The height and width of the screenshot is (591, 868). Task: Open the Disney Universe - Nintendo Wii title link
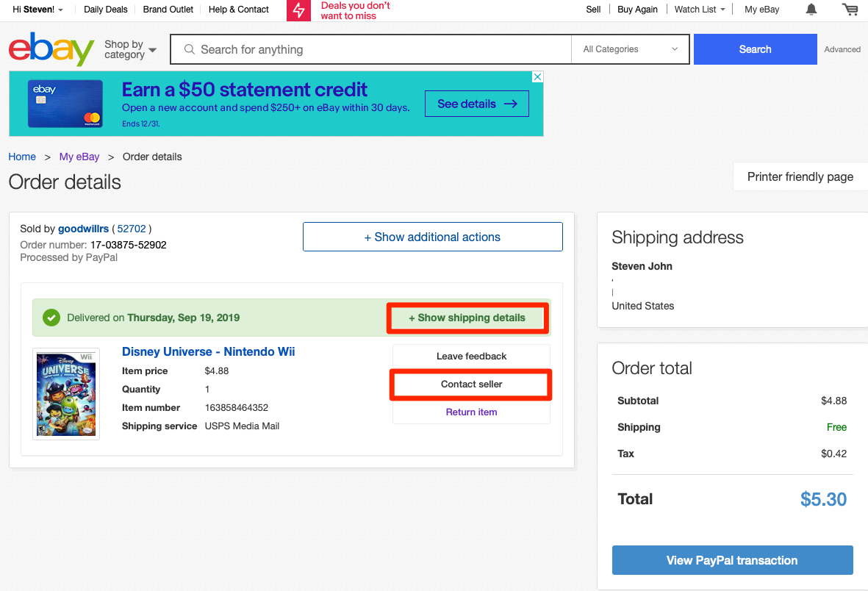(x=208, y=351)
